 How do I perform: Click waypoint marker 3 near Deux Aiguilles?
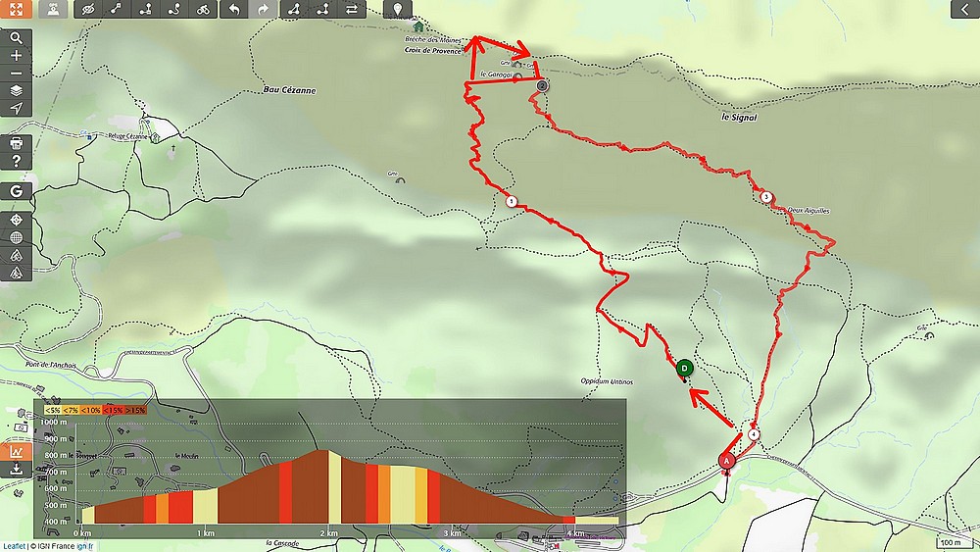coord(766,197)
